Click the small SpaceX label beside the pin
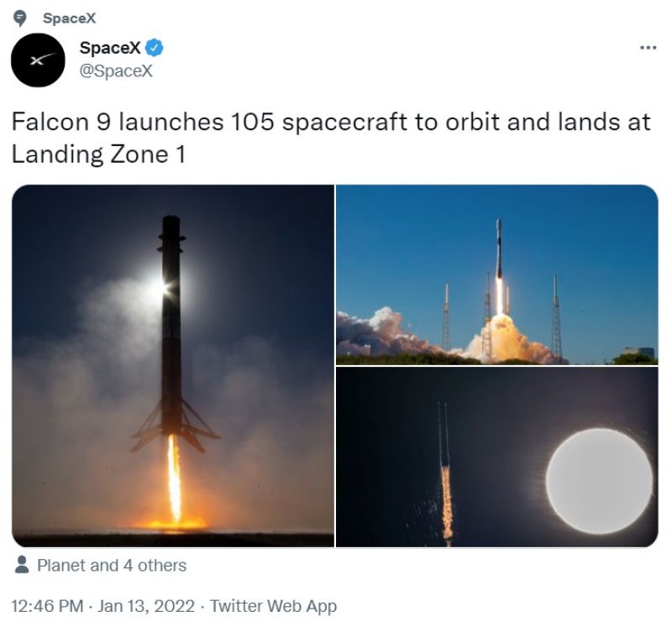Screen dimensions: 672x622 tap(69, 18)
